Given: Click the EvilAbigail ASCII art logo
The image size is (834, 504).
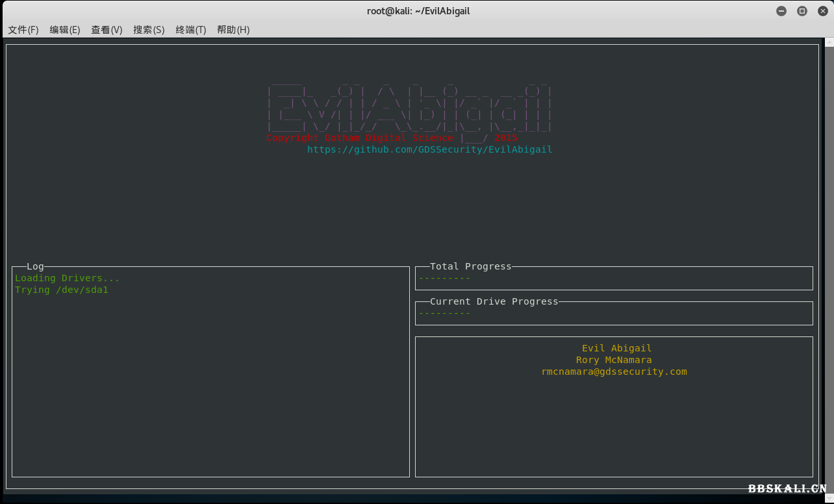Looking at the screenshot, I should coord(409,107).
